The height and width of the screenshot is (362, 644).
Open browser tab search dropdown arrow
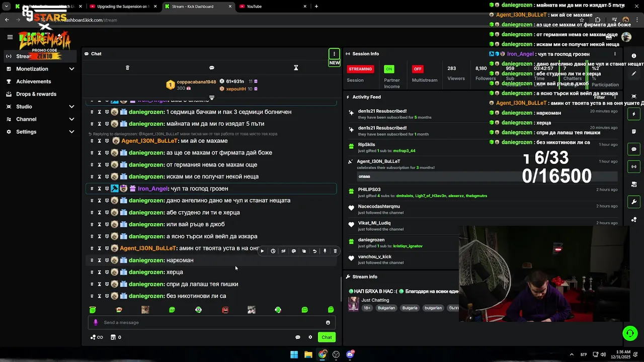[x=7, y=7]
